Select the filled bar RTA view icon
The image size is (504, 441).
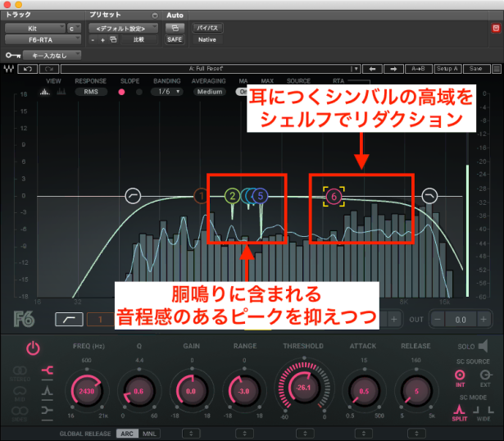pos(45,92)
